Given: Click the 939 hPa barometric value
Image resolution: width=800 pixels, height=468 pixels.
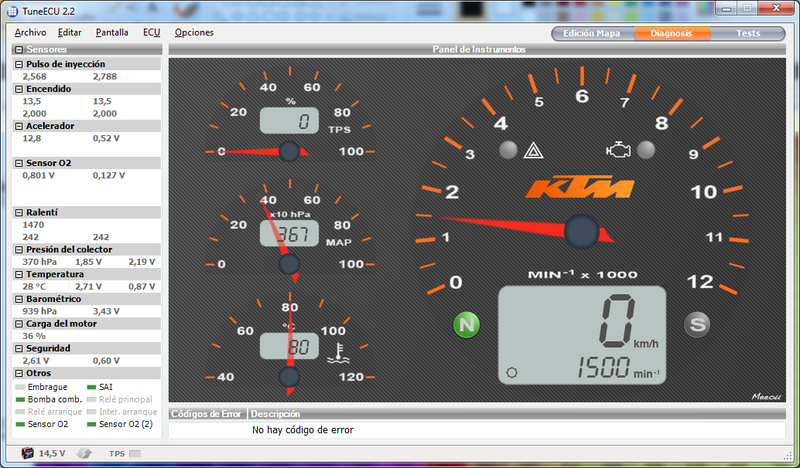Looking at the screenshot, I should click(x=39, y=311).
